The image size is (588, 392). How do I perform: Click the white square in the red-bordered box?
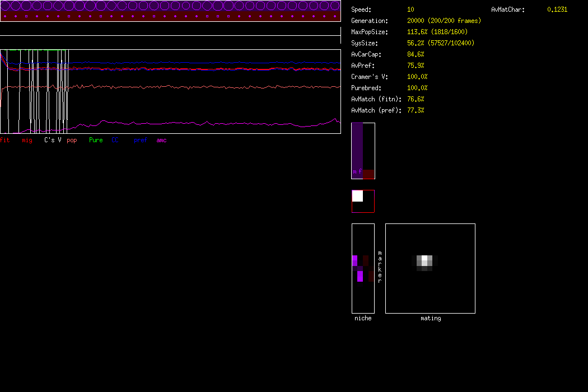pyautogui.click(x=357, y=196)
